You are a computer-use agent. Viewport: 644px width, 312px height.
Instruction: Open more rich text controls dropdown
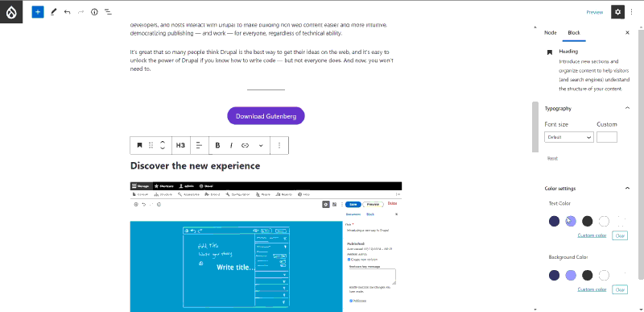pyautogui.click(x=261, y=145)
